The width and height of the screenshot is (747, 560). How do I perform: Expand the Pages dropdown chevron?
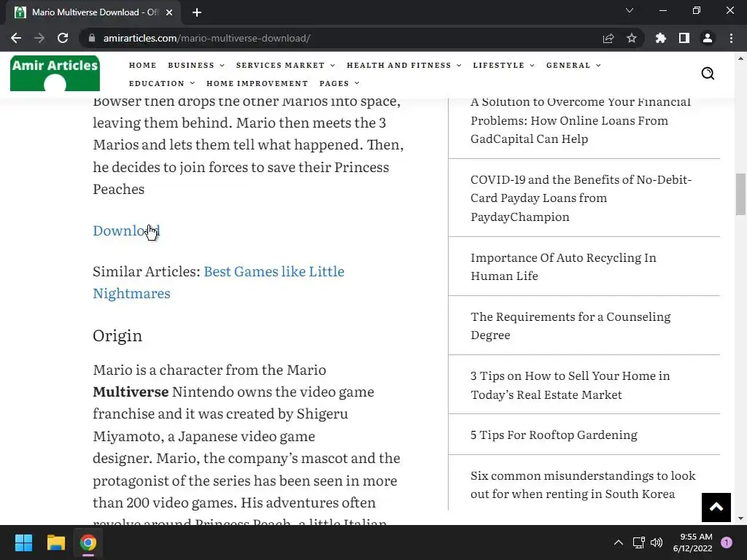coord(357,83)
